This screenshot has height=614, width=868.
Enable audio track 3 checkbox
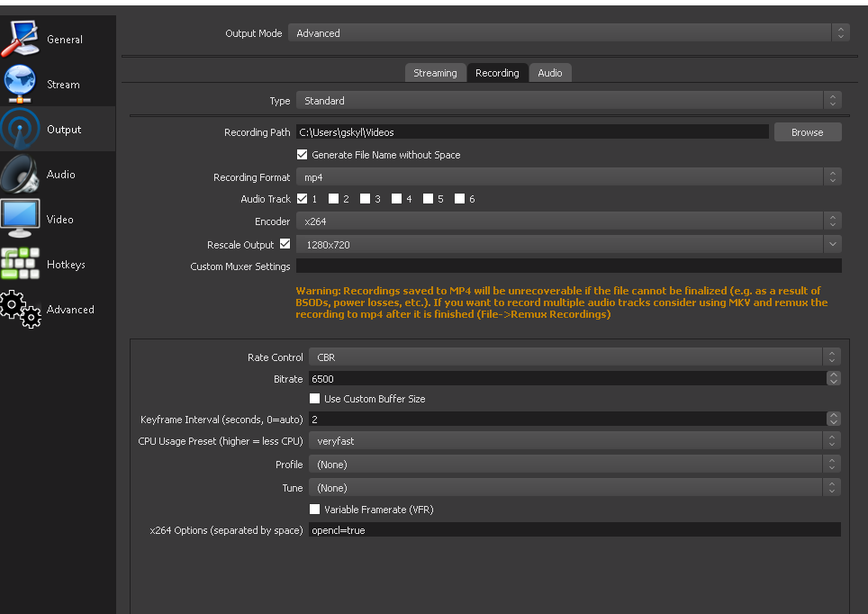pyautogui.click(x=365, y=198)
